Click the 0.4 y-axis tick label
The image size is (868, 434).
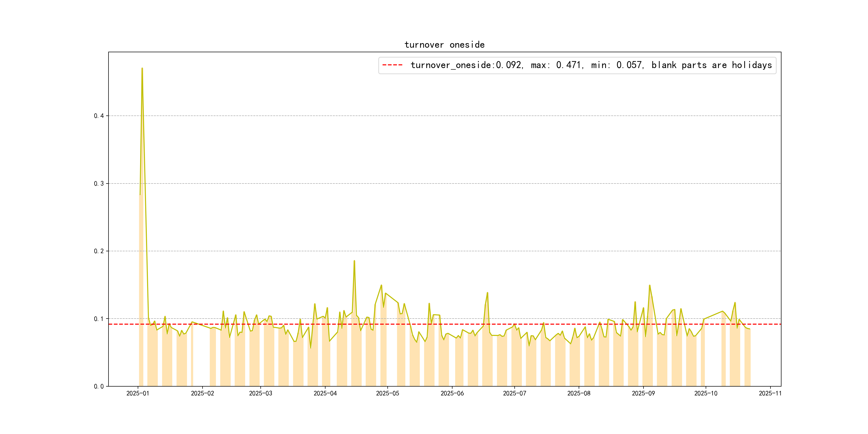(x=99, y=116)
